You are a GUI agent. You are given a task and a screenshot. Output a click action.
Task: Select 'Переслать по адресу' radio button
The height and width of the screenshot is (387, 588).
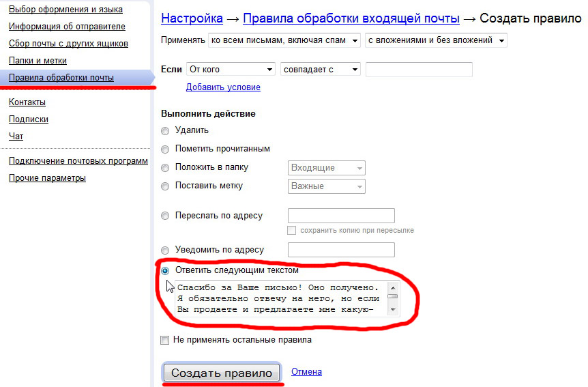[165, 216]
